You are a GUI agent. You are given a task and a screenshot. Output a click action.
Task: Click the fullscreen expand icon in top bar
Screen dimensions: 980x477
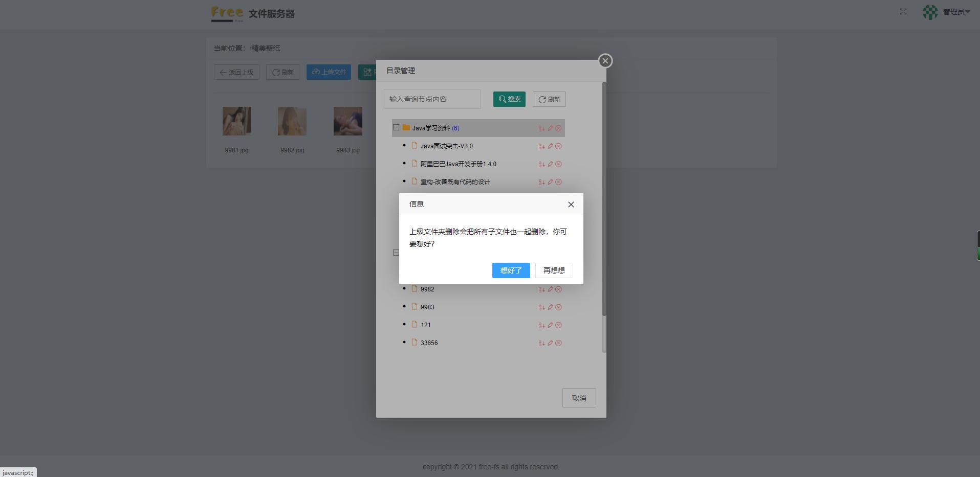coord(903,11)
